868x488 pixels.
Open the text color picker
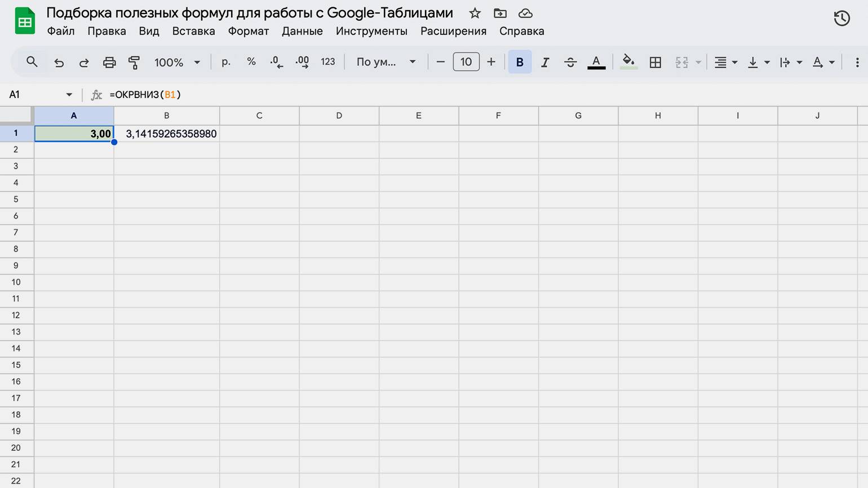pyautogui.click(x=596, y=63)
